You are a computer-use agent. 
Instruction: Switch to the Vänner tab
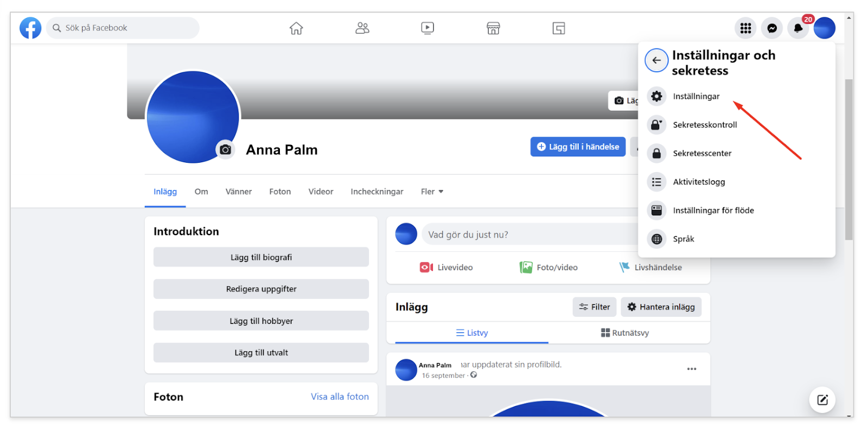tap(239, 192)
